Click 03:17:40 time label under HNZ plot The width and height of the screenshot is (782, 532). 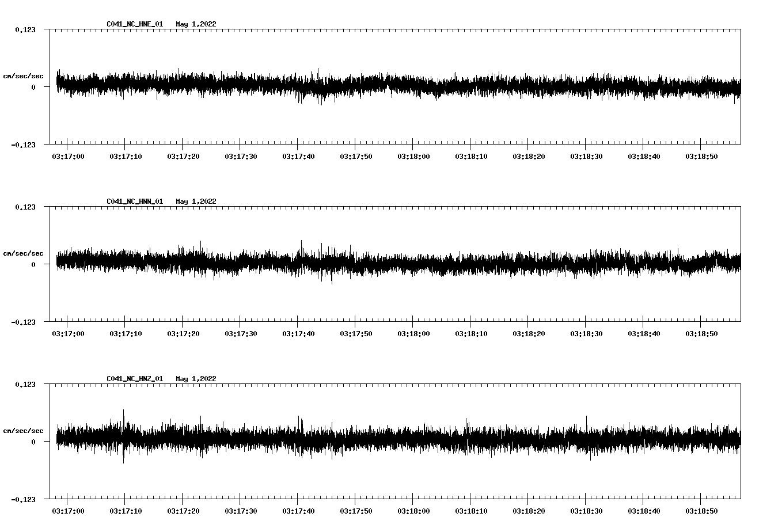point(298,511)
